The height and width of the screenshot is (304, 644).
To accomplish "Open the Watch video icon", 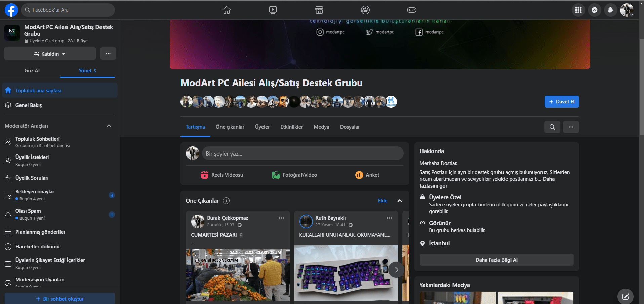I will coord(273,10).
